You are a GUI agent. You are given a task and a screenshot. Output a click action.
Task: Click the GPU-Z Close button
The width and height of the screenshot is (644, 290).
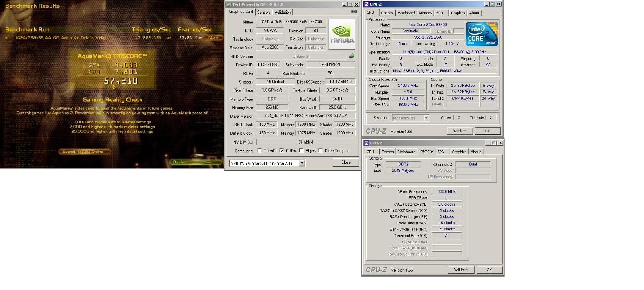pyautogui.click(x=346, y=162)
